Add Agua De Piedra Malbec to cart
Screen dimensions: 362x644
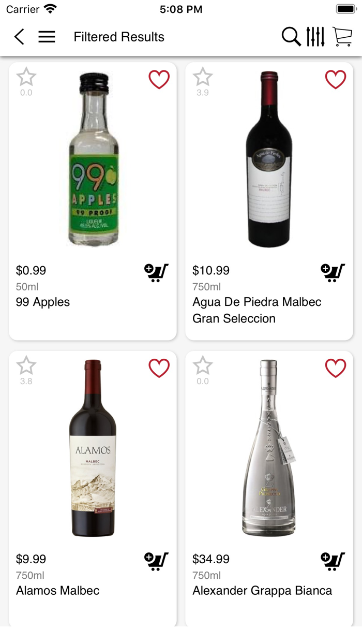pyautogui.click(x=333, y=272)
